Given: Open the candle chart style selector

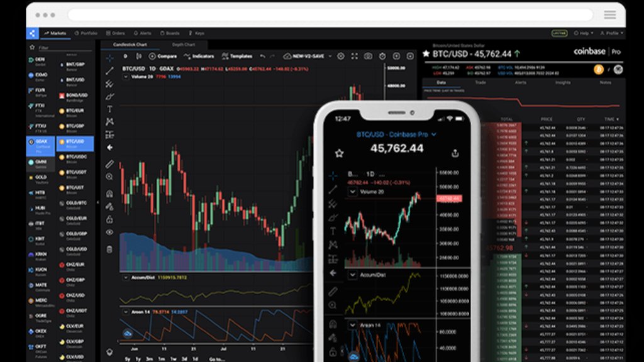Looking at the screenshot, I should click(x=139, y=56).
